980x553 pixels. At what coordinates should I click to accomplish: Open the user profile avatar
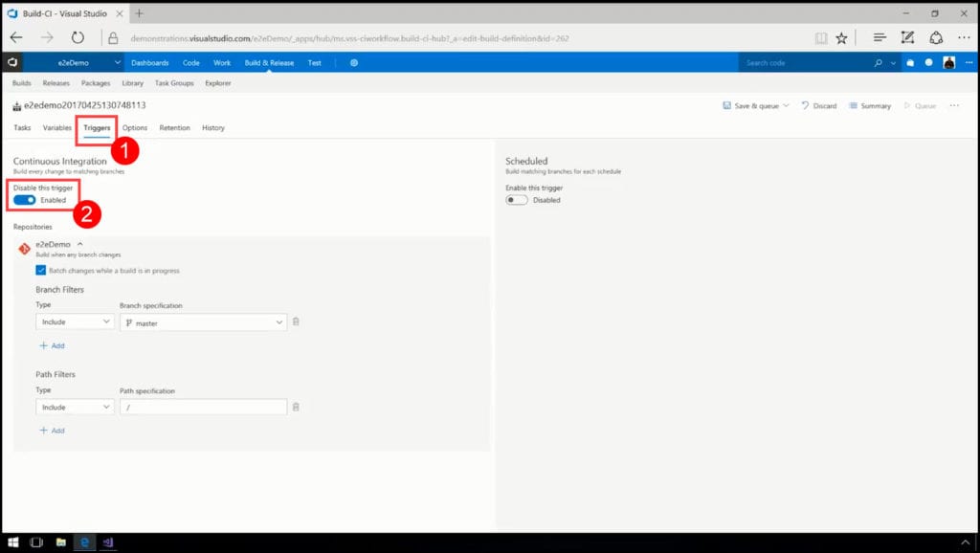click(x=948, y=62)
